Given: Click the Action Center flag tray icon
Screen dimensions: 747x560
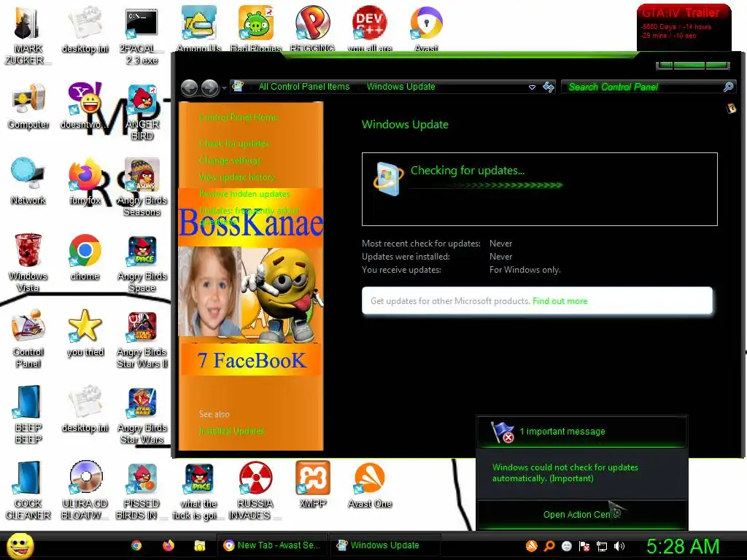Looking at the screenshot, I should (584, 546).
